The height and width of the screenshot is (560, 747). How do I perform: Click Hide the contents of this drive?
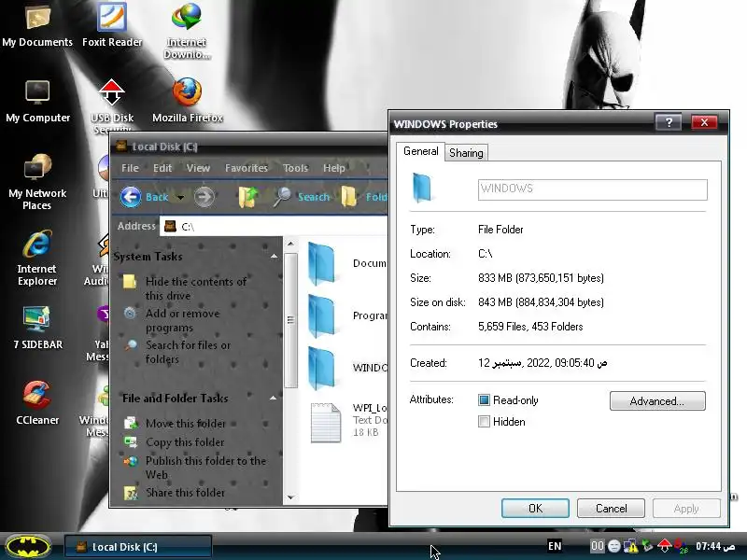(x=195, y=288)
